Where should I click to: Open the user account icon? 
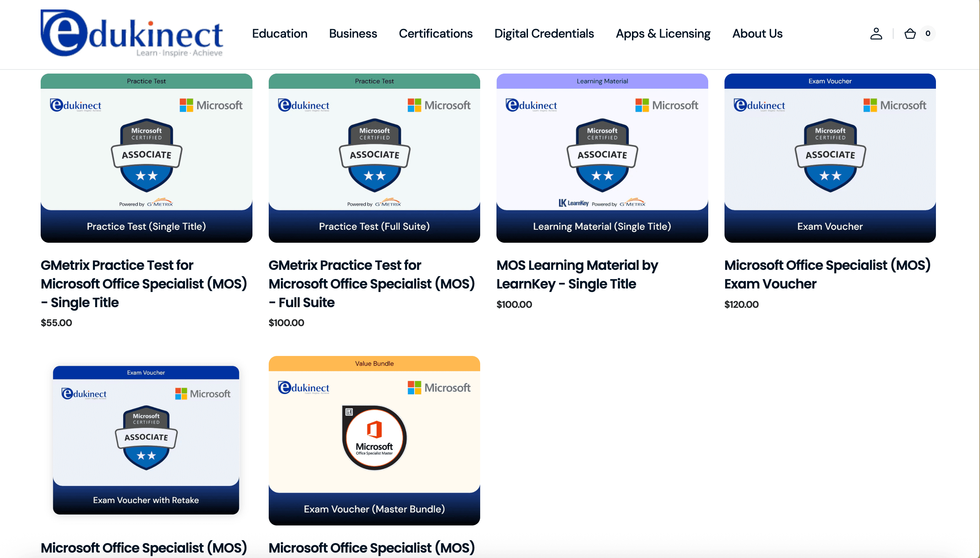(x=876, y=34)
